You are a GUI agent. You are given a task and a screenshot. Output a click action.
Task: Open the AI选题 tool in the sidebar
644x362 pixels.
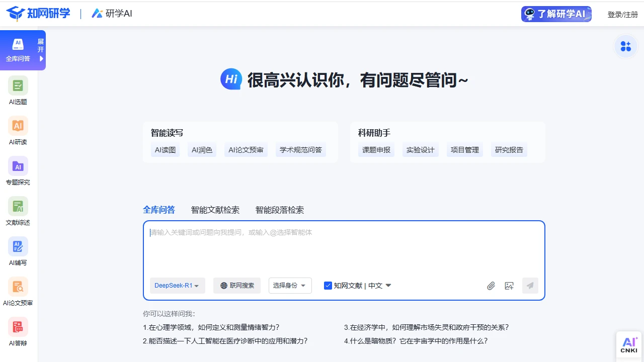(18, 90)
